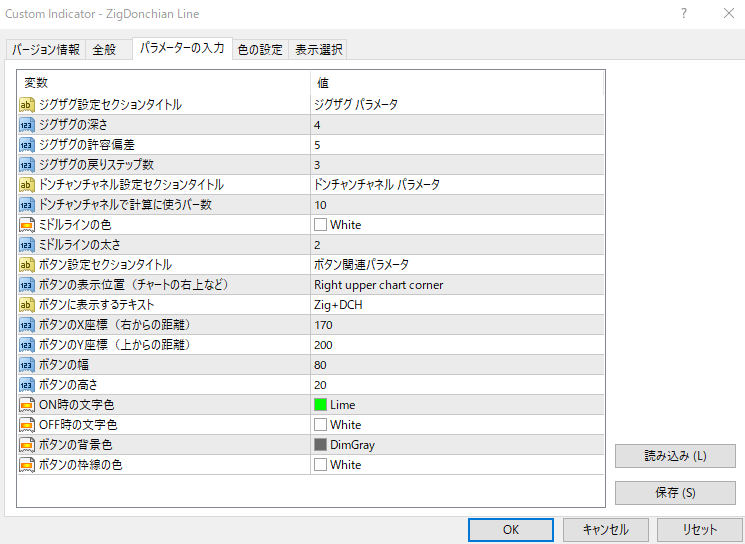The height and width of the screenshot is (544, 745).
Task: Edit the Zig+DCH button text value
Action: 338,305
